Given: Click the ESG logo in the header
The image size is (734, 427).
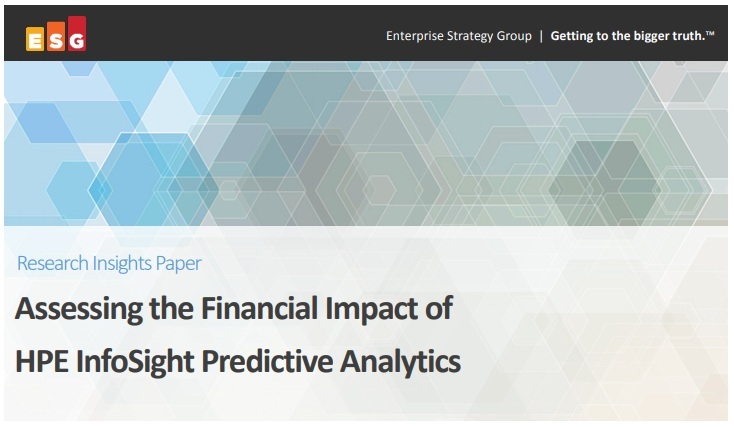Looking at the screenshot, I should [x=56, y=36].
